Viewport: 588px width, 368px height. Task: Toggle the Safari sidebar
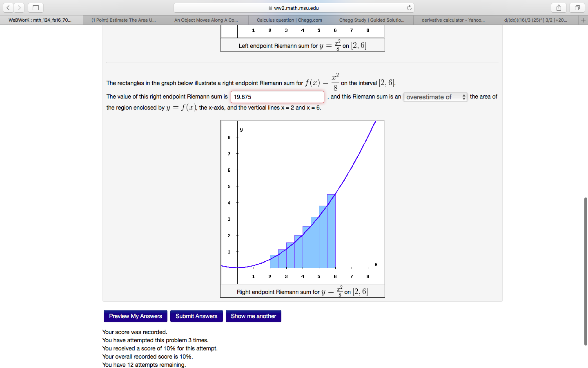pyautogui.click(x=35, y=7)
